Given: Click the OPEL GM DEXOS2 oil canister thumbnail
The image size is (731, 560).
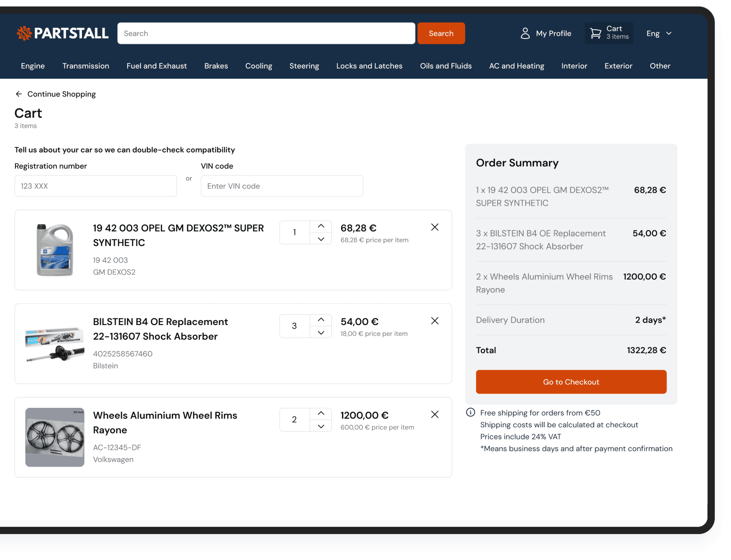Looking at the screenshot, I should (55, 250).
